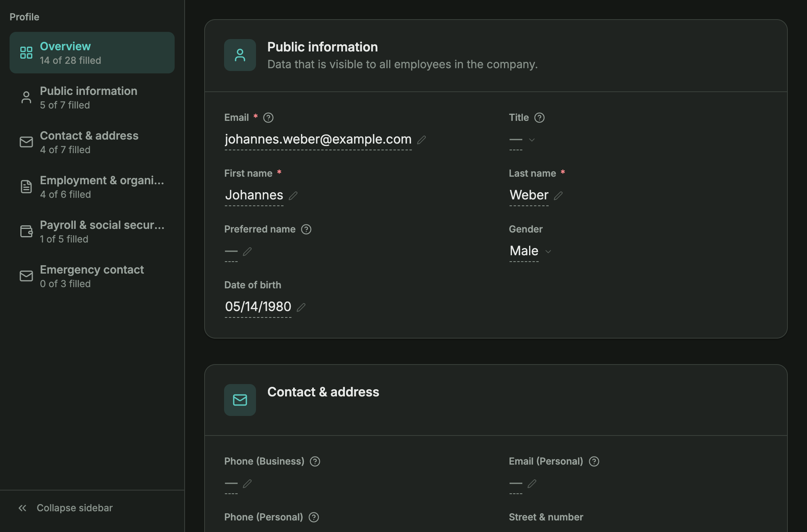Click the Contact & address card envelope icon
Image resolution: width=807 pixels, height=532 pixels.
240,400
